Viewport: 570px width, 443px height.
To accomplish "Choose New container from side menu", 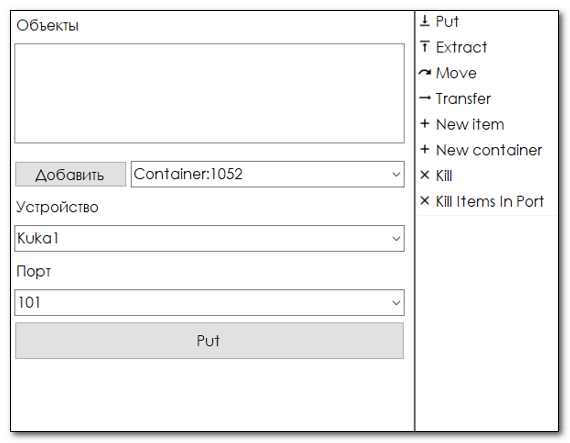I will (x=487, y=150).
